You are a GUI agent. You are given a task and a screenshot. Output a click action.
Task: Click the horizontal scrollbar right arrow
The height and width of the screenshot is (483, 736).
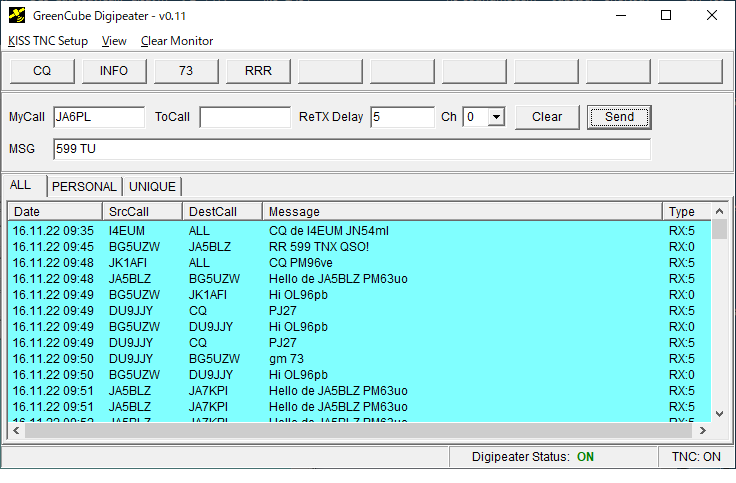pyautogui.click(x=703, y=430)
